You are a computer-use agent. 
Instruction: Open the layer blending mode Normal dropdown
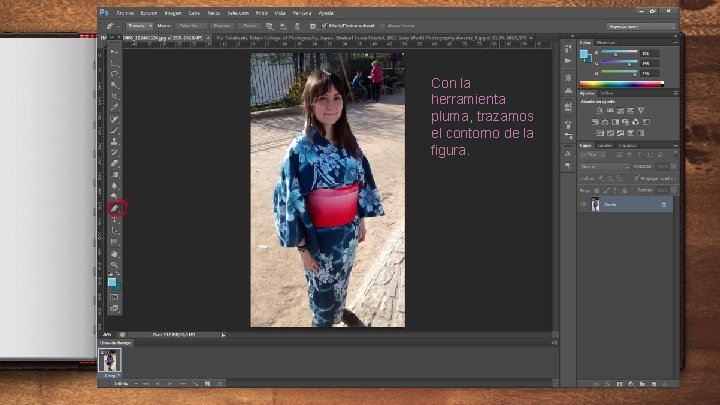click(605, 166)
